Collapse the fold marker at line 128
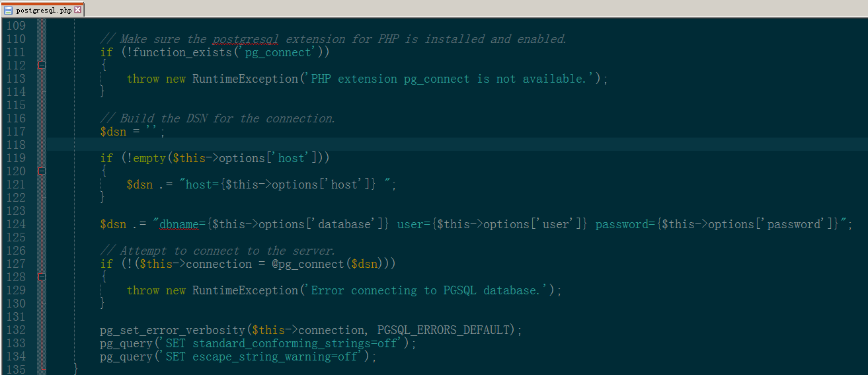 [x=42, y=277]
